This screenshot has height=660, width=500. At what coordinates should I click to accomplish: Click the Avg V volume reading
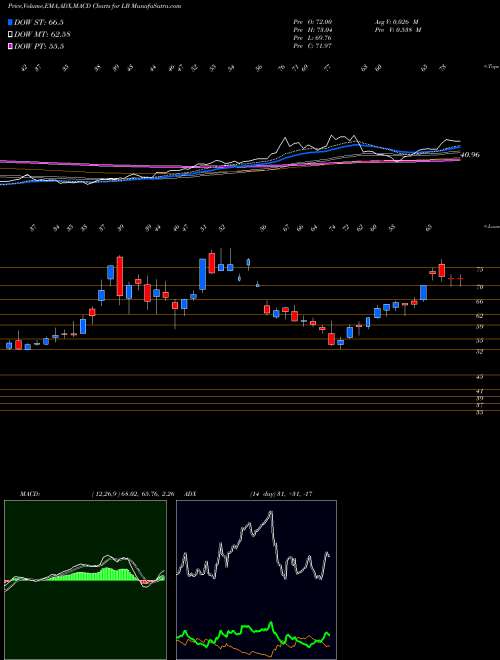coord(396,21)
